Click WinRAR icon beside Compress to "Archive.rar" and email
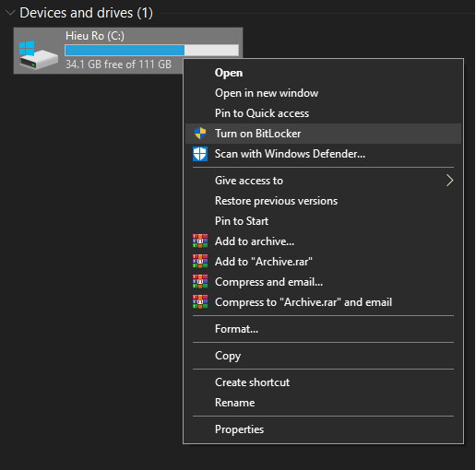Screen dimensions: 476x470 (x=200, y=302)
